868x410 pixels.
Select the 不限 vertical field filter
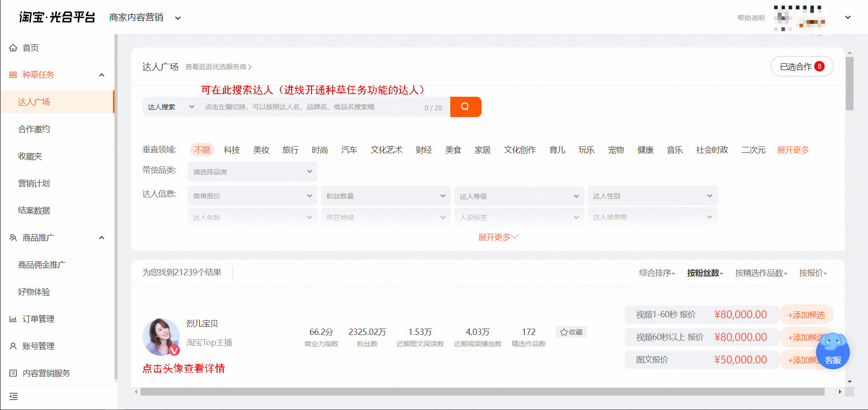pyautogui.click(x=202, y=150)
